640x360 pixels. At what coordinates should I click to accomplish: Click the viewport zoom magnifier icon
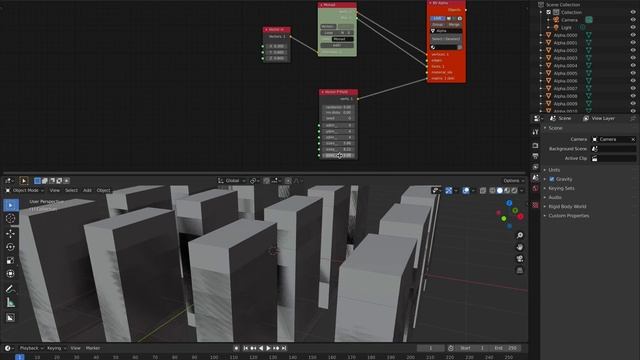click(x=520, y=236)
